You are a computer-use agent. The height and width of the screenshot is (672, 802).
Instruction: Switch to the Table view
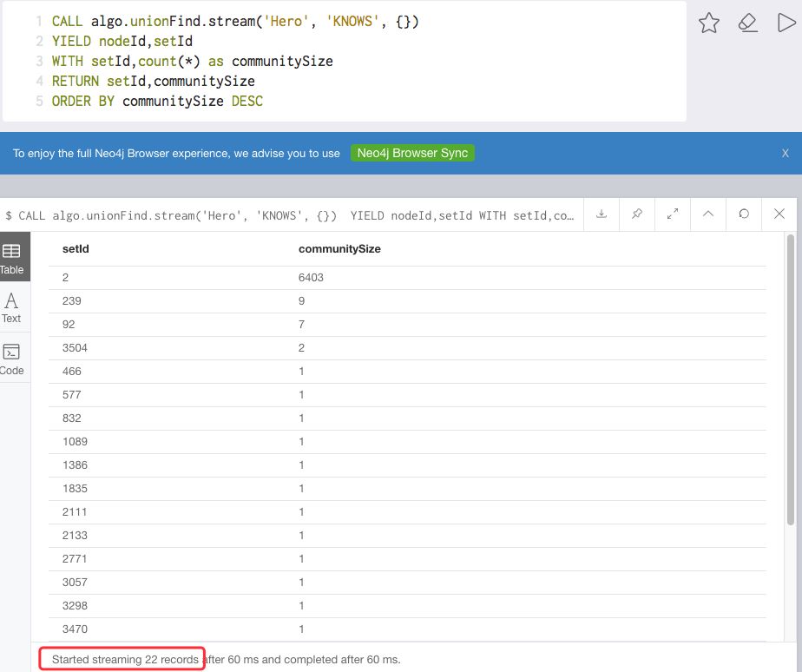pos(12,258)
